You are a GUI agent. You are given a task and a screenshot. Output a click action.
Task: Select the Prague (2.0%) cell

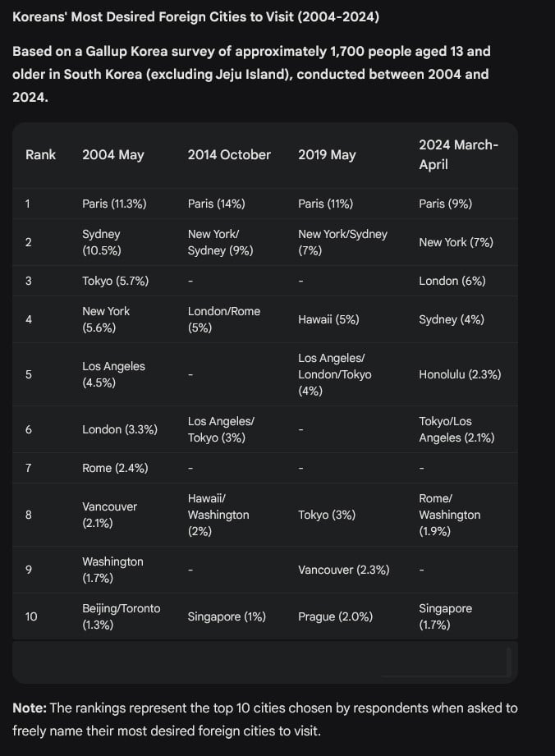[x=335, y=616]
